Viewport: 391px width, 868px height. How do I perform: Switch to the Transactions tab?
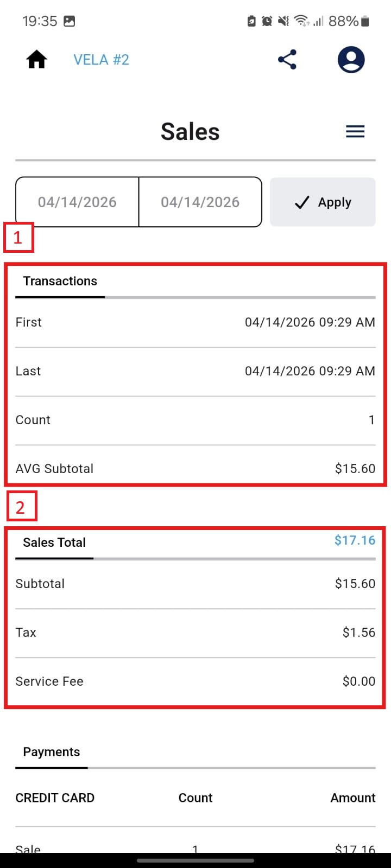(60, 281)
